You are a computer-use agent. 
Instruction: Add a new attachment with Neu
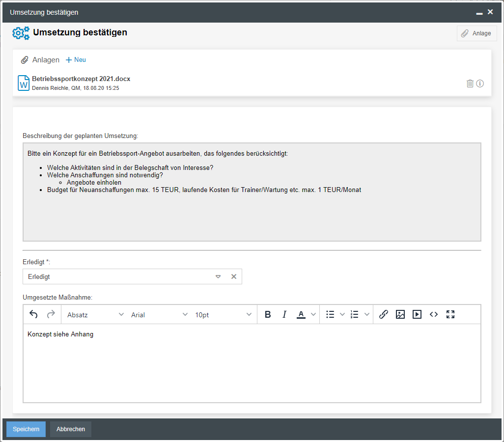click(x=76, y=60)
